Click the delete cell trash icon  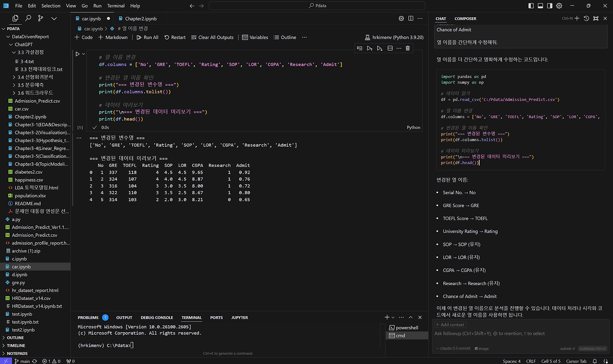point(408,48)
